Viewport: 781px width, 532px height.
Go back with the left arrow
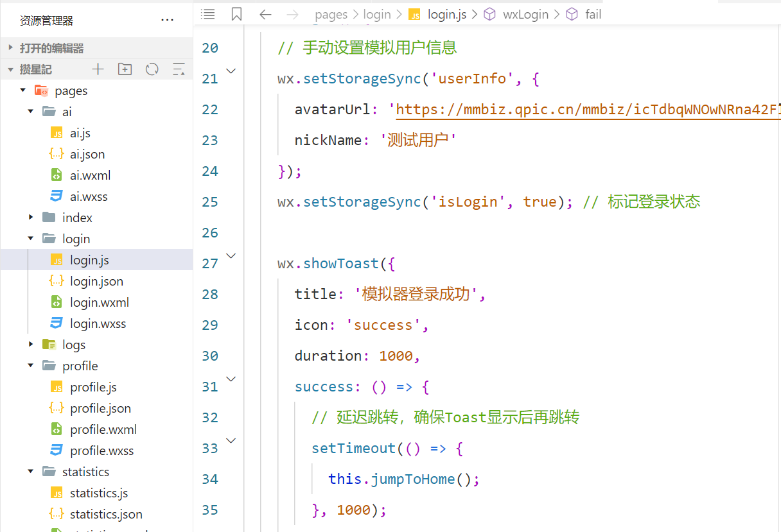265,14
